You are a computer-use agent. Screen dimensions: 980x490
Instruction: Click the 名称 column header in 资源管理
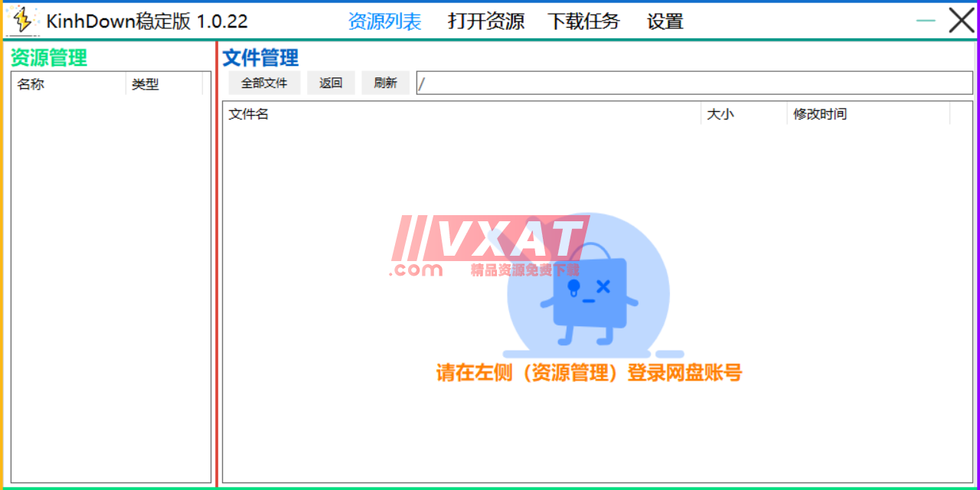coord(31,84)
